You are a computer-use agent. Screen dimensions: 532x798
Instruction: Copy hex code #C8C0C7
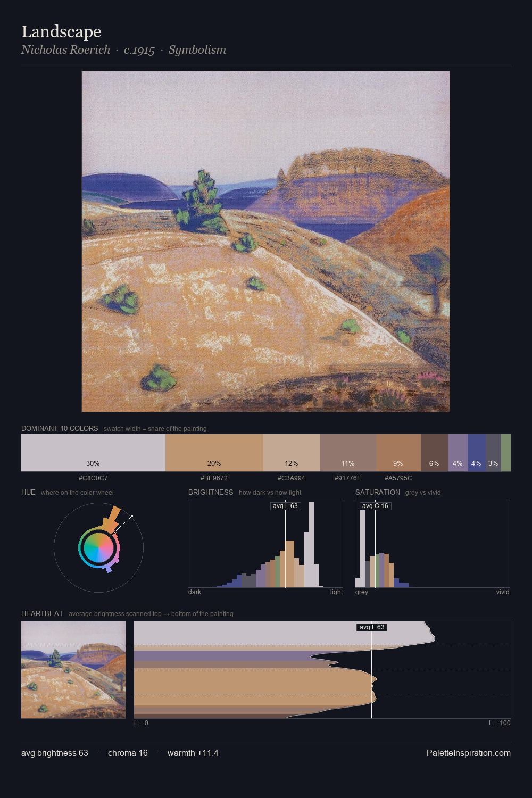point(93,478)
